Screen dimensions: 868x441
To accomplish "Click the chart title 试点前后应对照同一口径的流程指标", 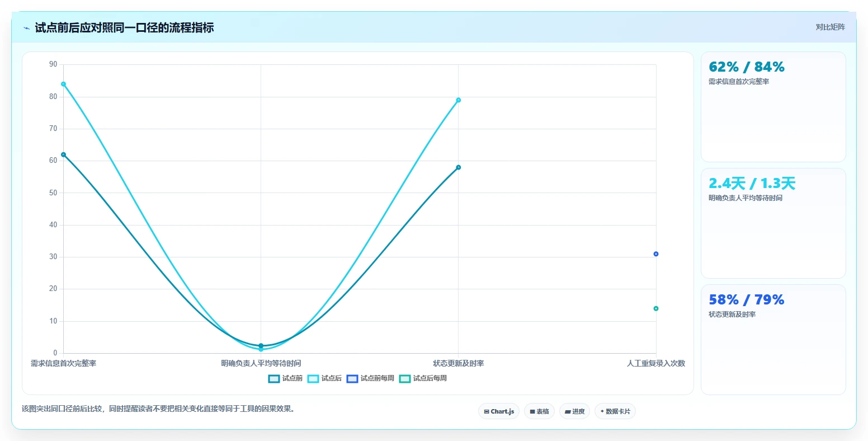I will [x=124, y=28].
